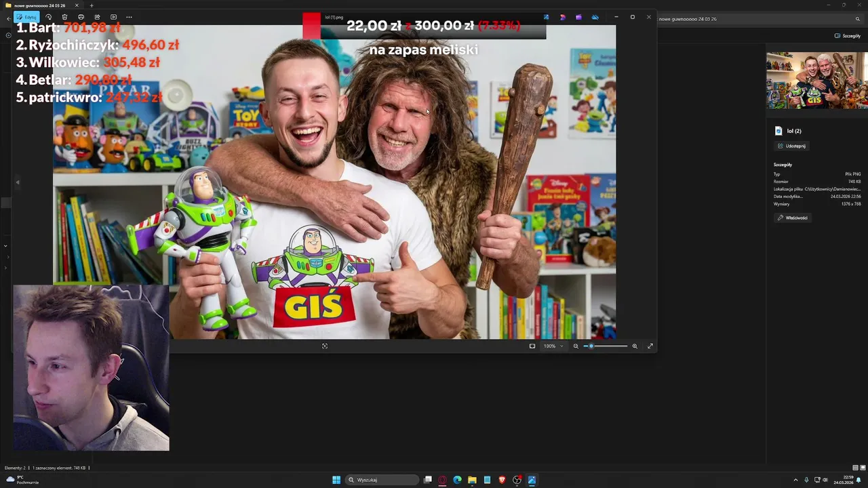
Task: Adjust the Photos zoom slider
Action: coord(606,346)
